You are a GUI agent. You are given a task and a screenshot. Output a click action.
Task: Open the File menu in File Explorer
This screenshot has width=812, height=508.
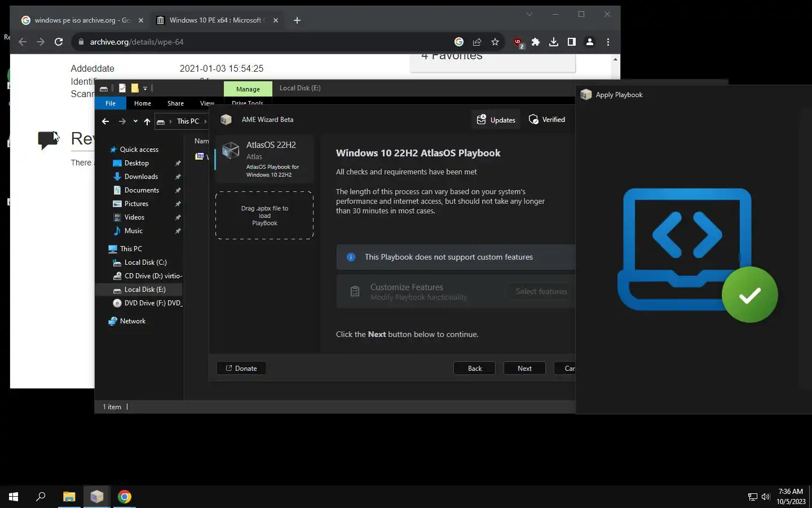click(111, 103)
